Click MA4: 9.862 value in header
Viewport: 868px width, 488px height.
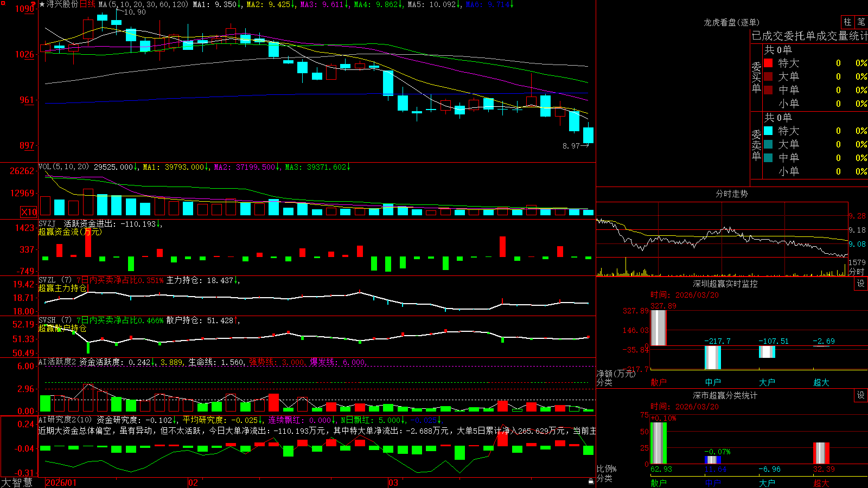(x=378, y=4)
